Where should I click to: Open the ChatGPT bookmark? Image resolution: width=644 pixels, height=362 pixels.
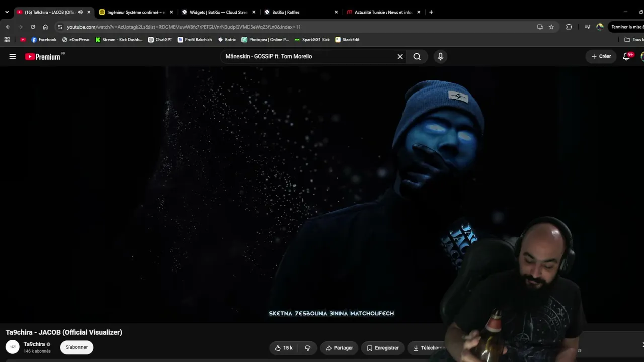click(x=160, y=40)
